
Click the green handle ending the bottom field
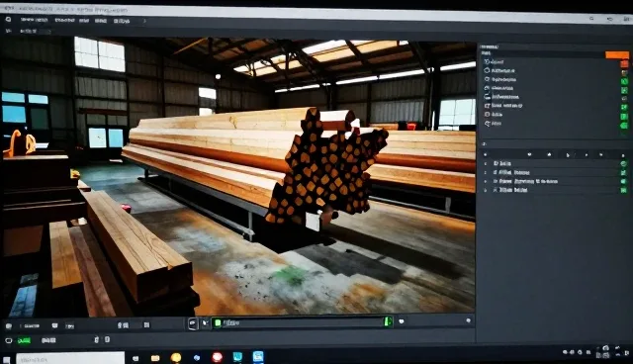point(388,321)
